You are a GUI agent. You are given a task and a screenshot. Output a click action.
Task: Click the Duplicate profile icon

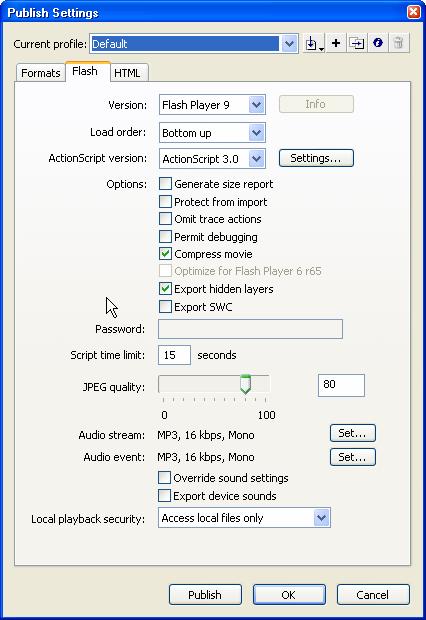tap(357, 43)
